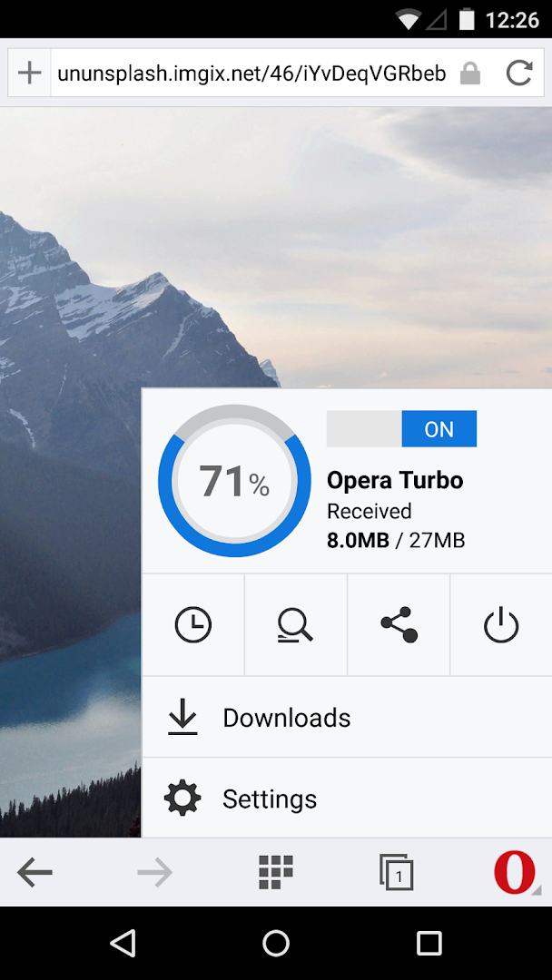Open History via the clock icon

point(193,625)
